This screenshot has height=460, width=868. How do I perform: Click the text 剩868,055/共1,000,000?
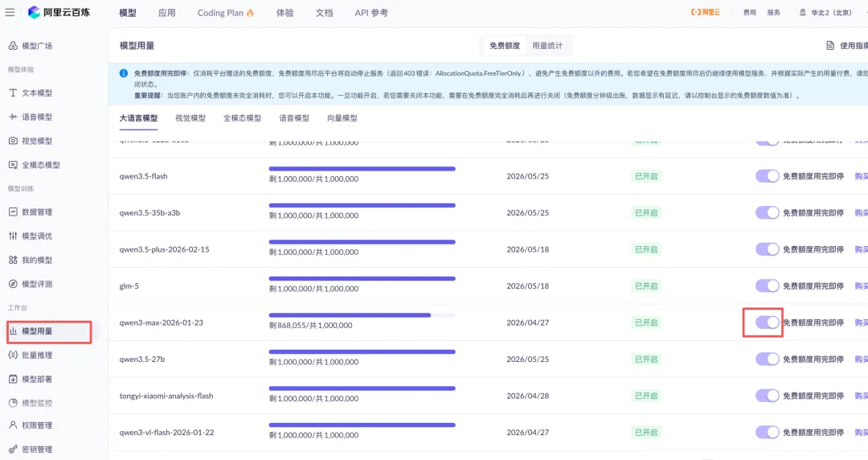(x=310, y=326)
